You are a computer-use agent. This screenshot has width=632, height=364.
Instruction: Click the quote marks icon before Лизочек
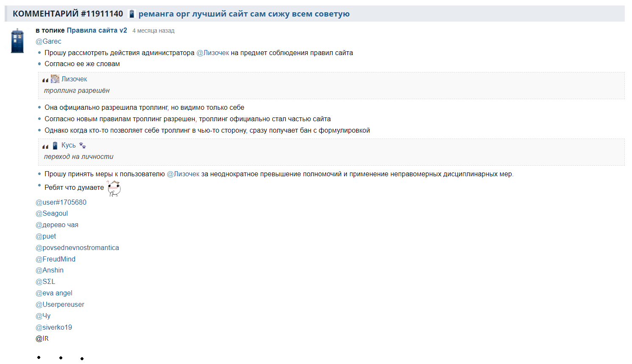pyautogui.click(x=45, y=80)
